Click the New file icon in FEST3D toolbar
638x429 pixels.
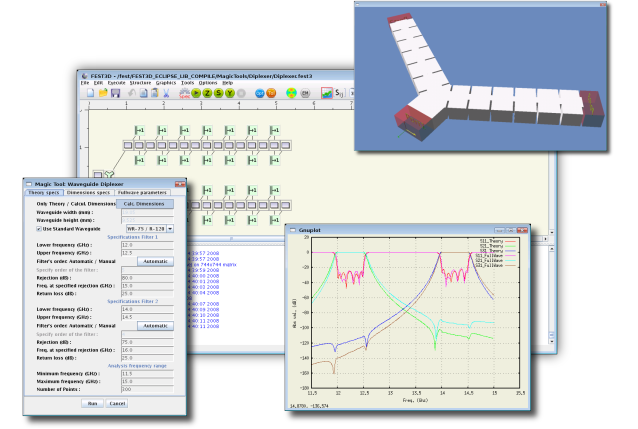pos(90,93)
